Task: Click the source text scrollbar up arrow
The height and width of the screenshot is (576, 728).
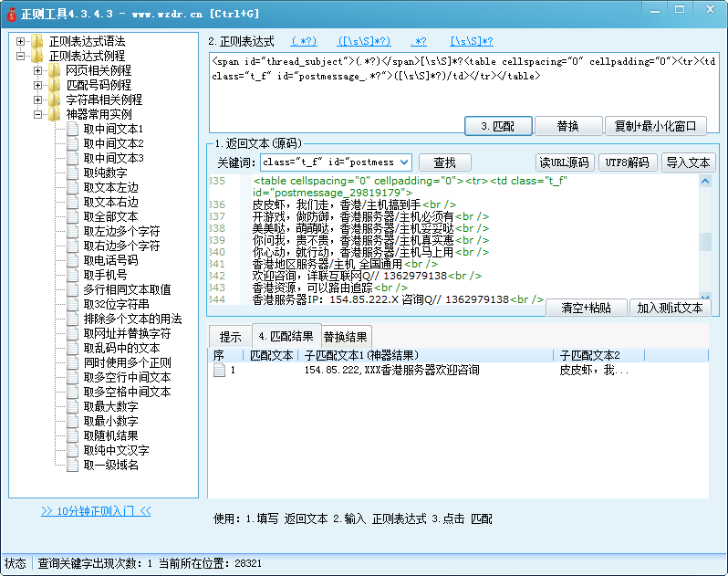Action: (705, 181)
